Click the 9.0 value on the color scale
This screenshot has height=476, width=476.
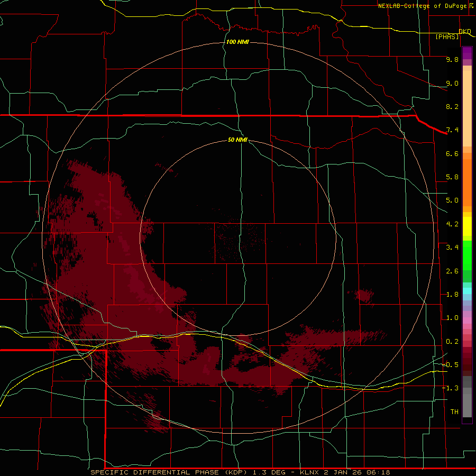[452, 83]
